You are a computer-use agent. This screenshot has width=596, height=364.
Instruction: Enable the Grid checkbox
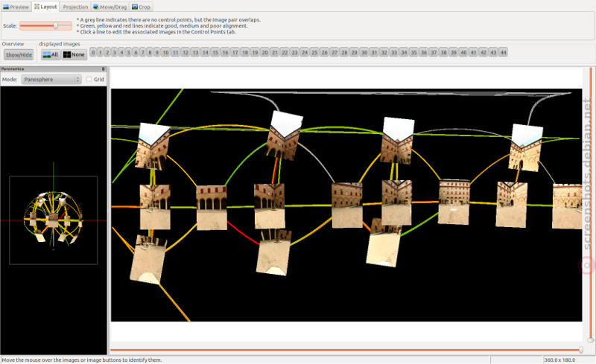point(89,80)
